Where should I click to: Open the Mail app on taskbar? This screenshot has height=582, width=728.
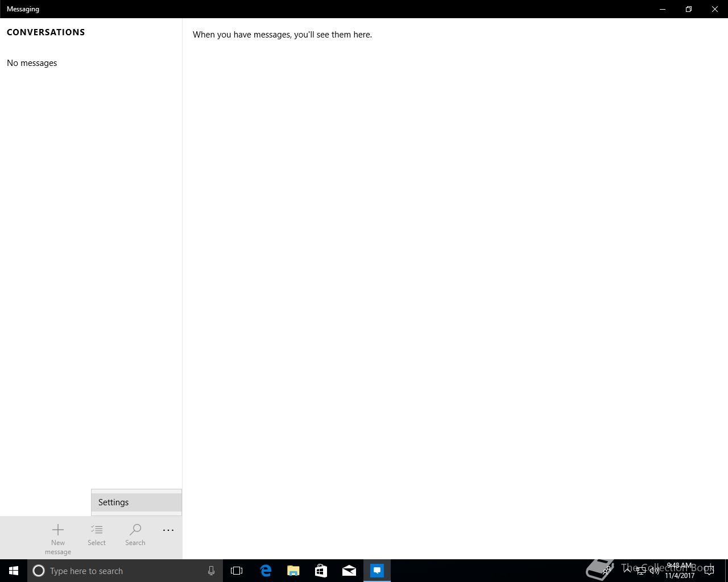(x=349, y=571)
